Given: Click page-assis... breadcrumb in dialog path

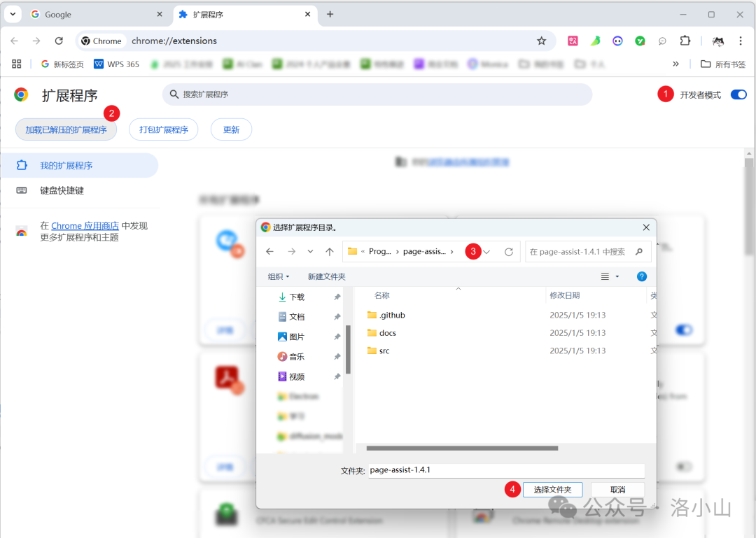Looking at the screenshot, I should 424,251.
